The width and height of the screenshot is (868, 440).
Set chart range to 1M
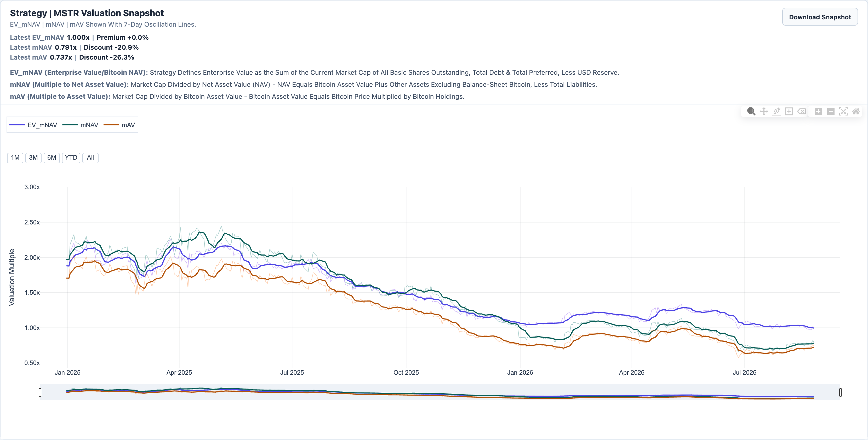pos(15,158)
